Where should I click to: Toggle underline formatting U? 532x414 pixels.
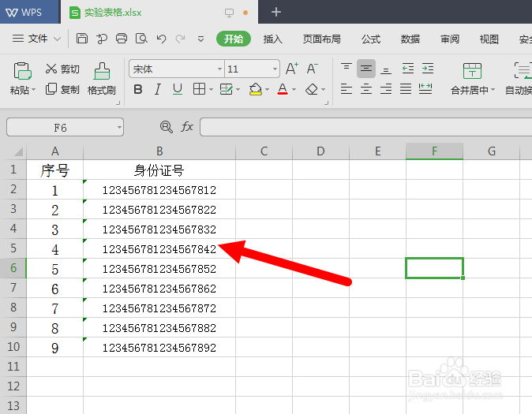178,90
